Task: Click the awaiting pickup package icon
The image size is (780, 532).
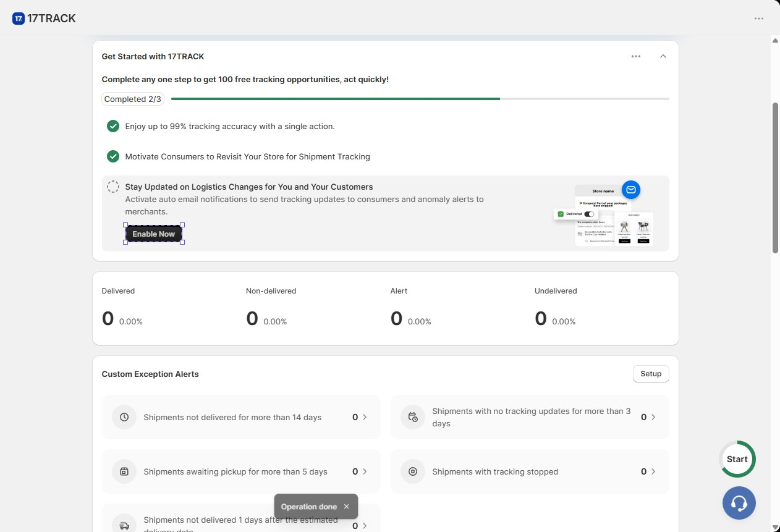Action: pyautogui.click(x=124, y=471)
